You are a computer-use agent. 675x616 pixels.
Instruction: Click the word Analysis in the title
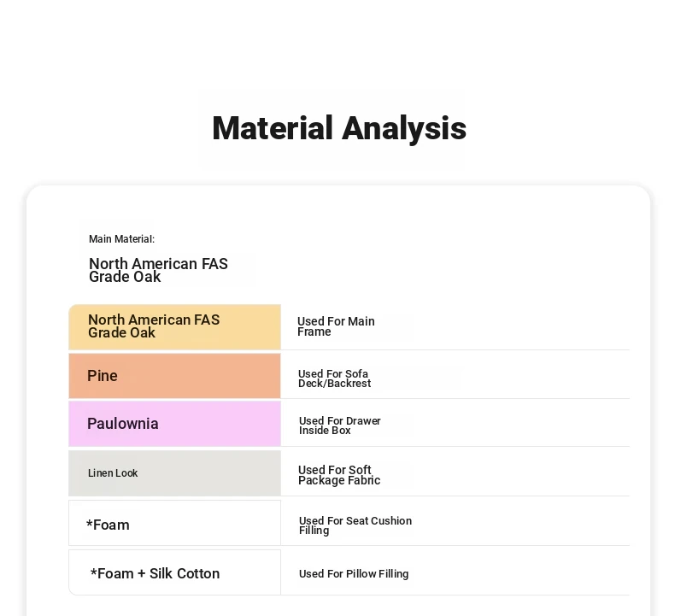(404, 129)
